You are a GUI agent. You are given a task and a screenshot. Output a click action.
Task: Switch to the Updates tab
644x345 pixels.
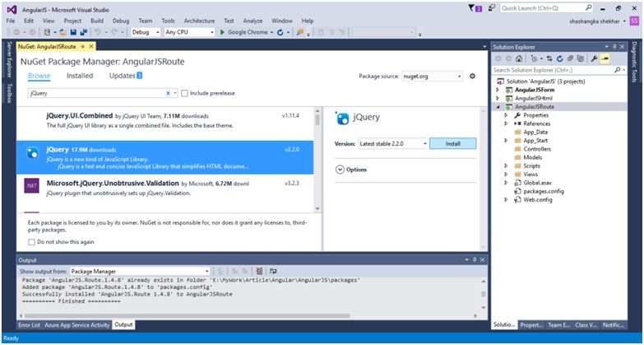tap(126, 76)
